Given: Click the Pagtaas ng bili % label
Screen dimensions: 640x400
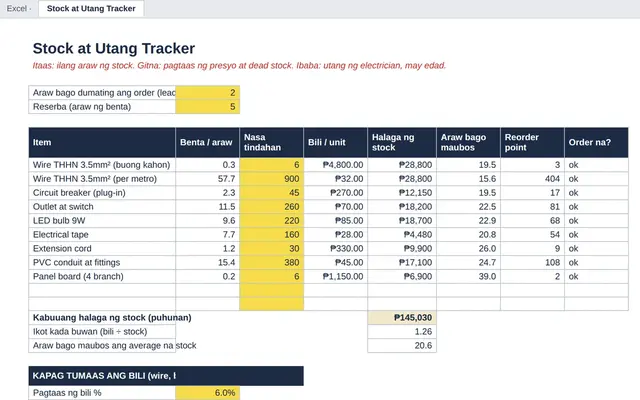Looking at the screenshot, I should [x=102, y=393].
